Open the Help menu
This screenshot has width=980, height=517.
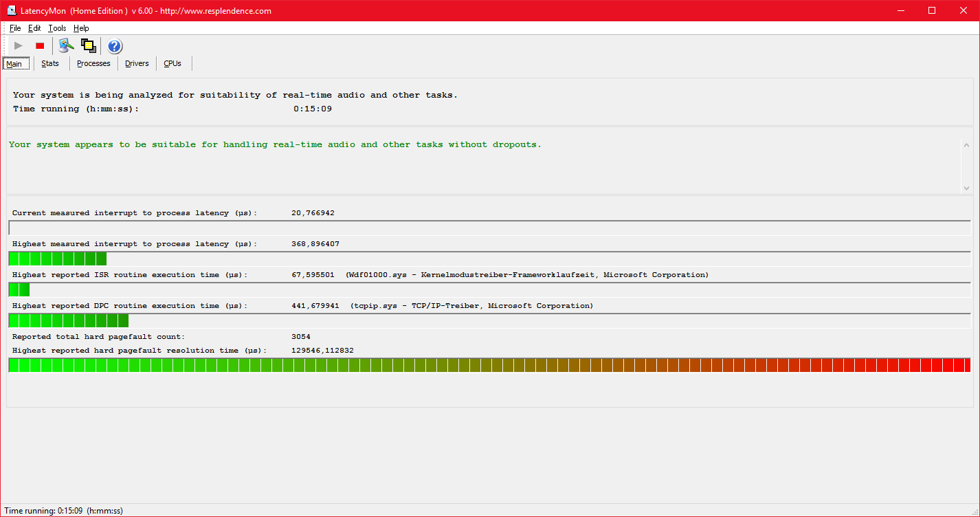pos(81,28)
